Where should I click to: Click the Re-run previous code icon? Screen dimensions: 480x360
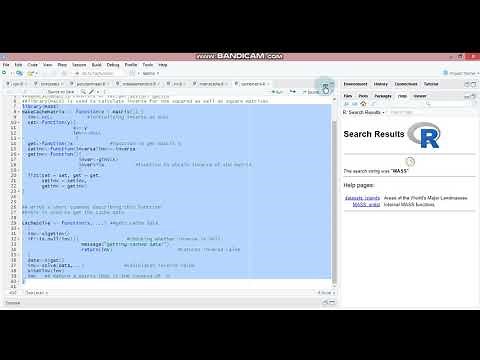pyautogui.click(x=292, y=92)
